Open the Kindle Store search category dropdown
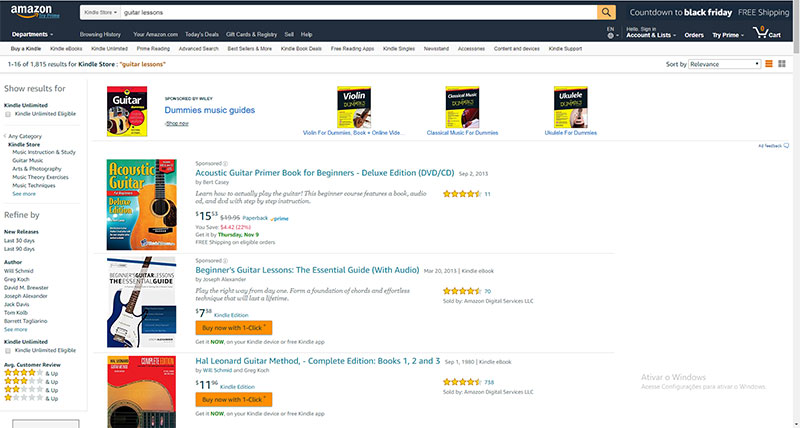This screenshot has width=800, height=428. tap(101, 12)
